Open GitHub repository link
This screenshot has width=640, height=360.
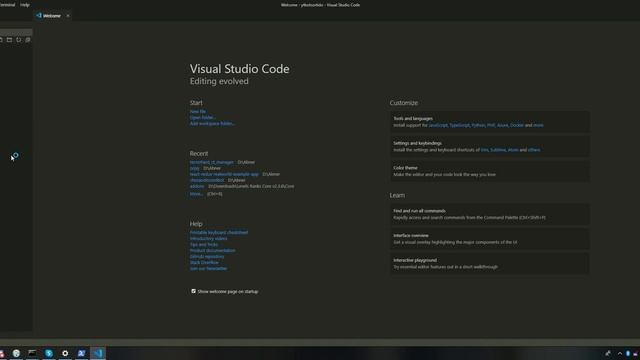[207, 256]
